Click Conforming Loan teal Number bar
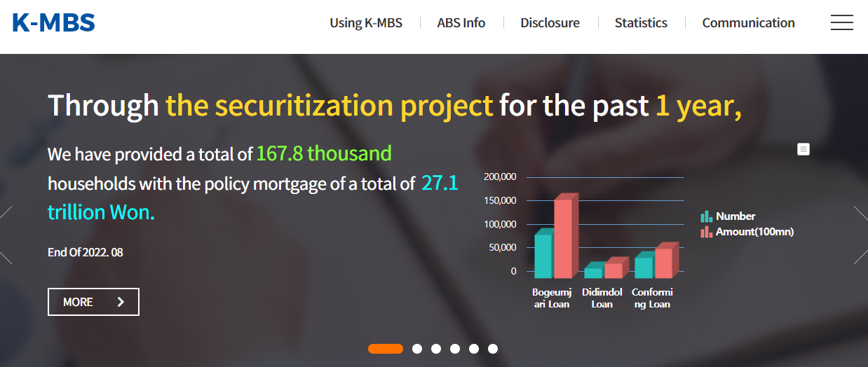 (x=644, y=268)
